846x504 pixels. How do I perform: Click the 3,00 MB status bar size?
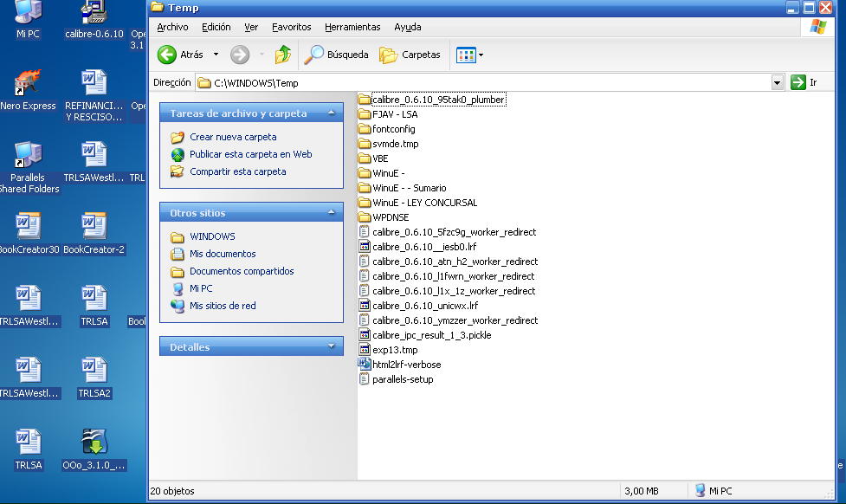pos(642,491)
